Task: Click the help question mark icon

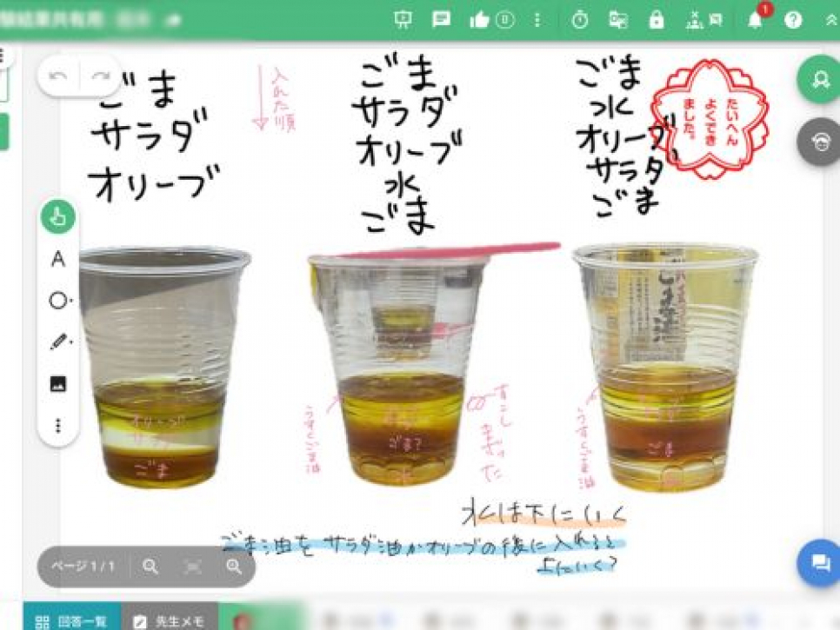Action: click(x=793, y=20)
